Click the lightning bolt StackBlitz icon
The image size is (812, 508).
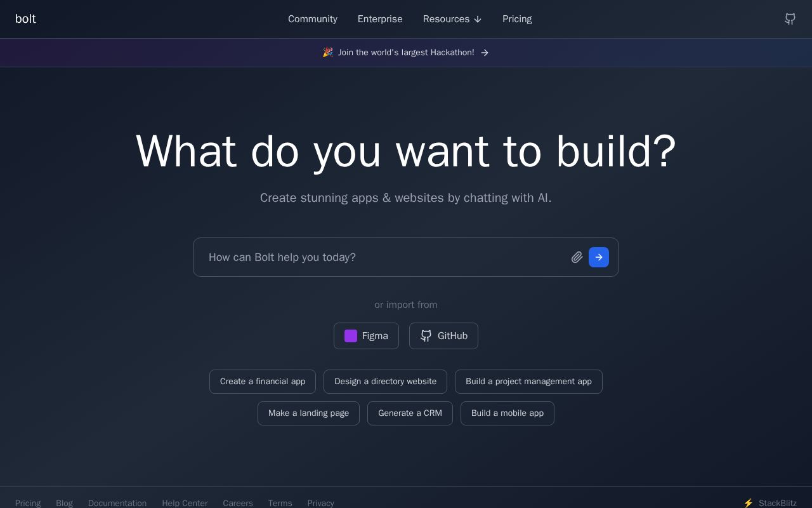[749, 503]
